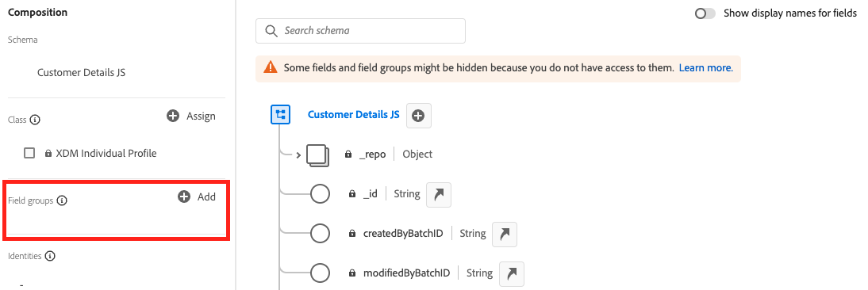Screen dimensions: 868x290
Task: Select XDM Individual Profile class label
Action: pos(106,154)
